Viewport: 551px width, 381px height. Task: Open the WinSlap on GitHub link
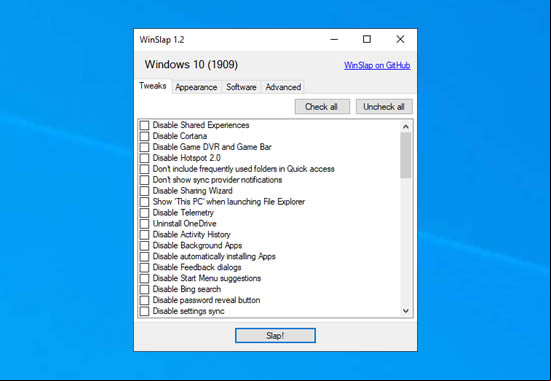point(377,65)
